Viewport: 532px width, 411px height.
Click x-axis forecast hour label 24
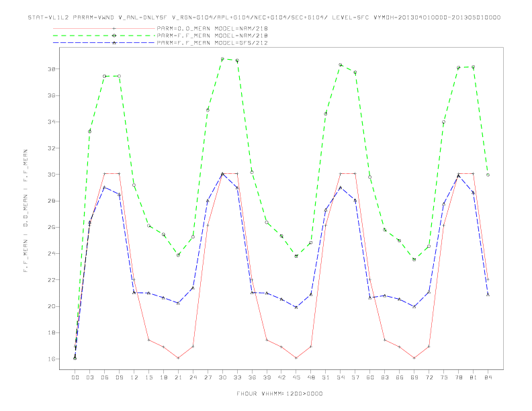pyautogui.click(x=193, y=377)
